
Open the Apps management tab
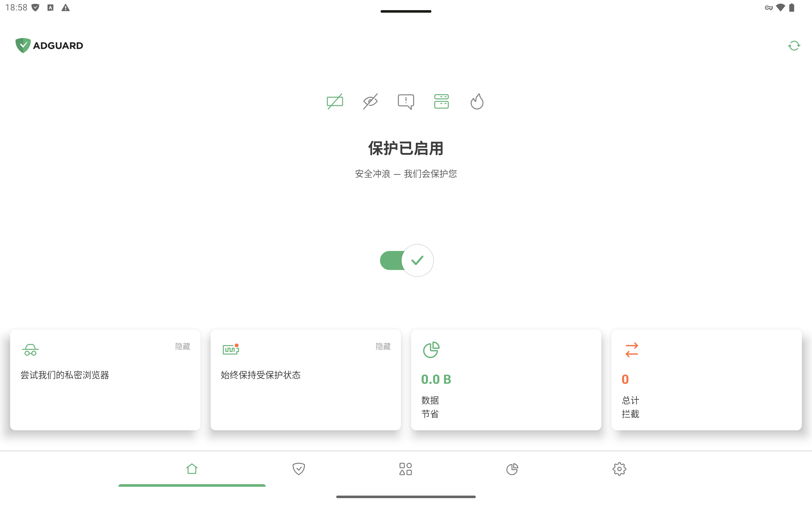pyautogui.click(x=406, y=469)
